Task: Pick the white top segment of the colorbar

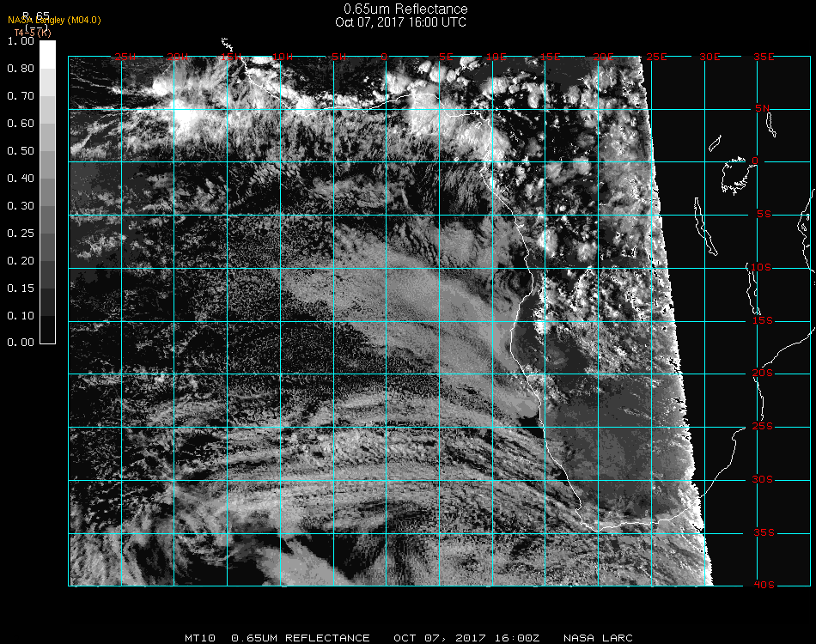Action: (47, 55)
